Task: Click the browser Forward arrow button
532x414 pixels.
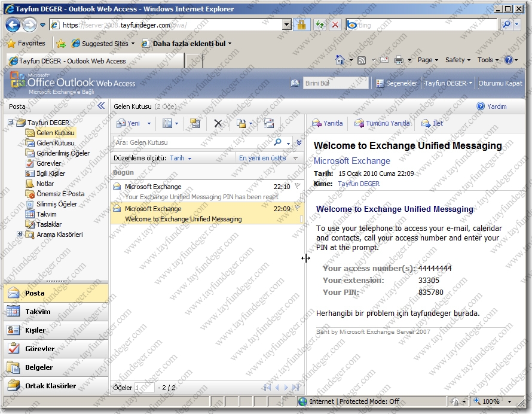Action: (30, 25)
